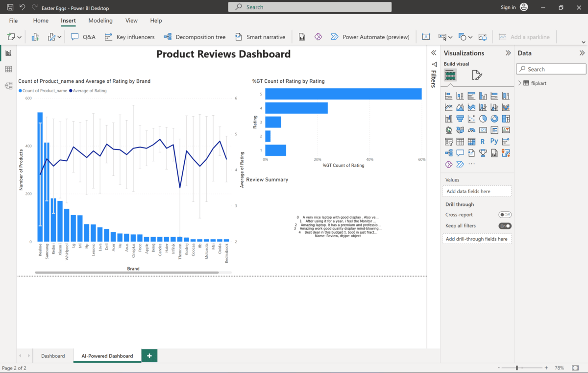Open the Format visual brush tab
Image resolution: width=588 pixels, height=373 pixels.
[x=477, y=75]
